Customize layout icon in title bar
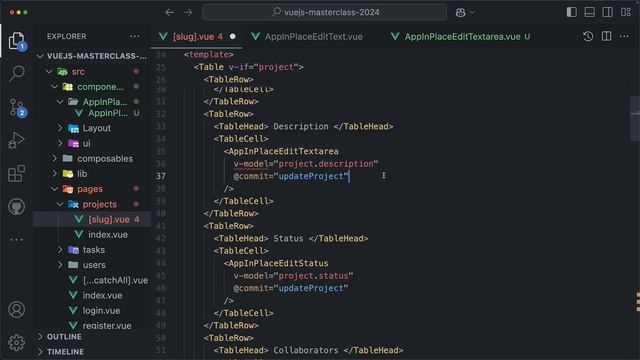 pyautogui.click(x=626, y=12)
